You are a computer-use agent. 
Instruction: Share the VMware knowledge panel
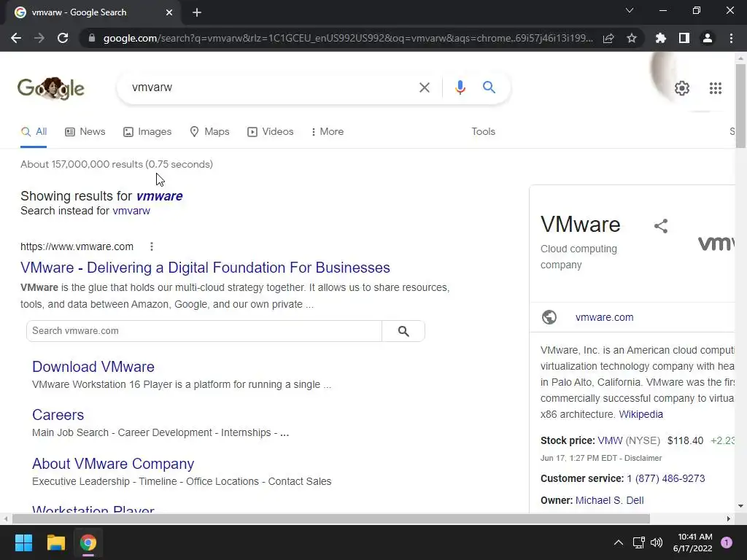click(661, 226)
